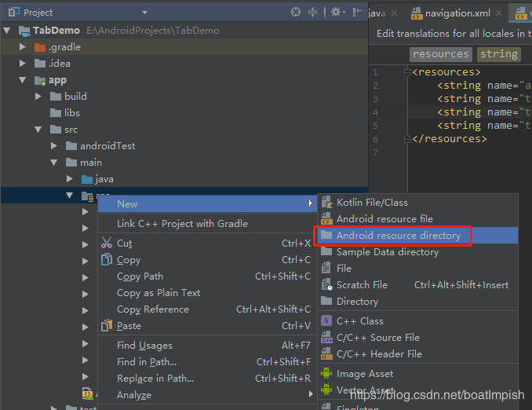Expand the .gradle folder
The image size is (532, 410).
pos(23,47)
